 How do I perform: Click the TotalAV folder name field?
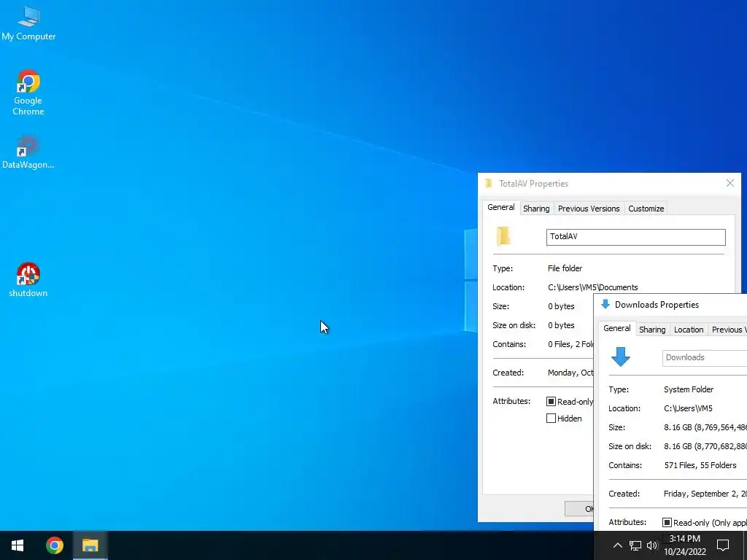(x=636, y=237)
